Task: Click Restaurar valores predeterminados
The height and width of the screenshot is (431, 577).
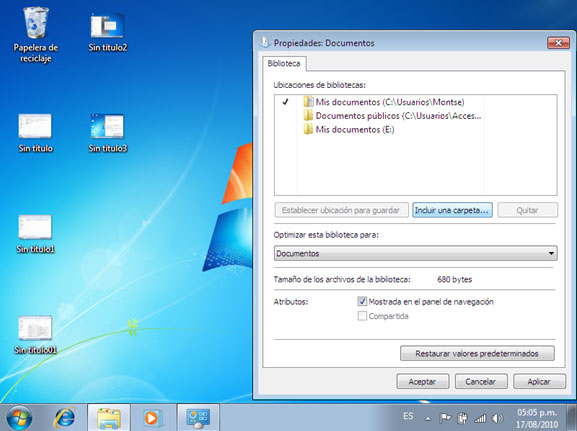Action: point(477,353)
